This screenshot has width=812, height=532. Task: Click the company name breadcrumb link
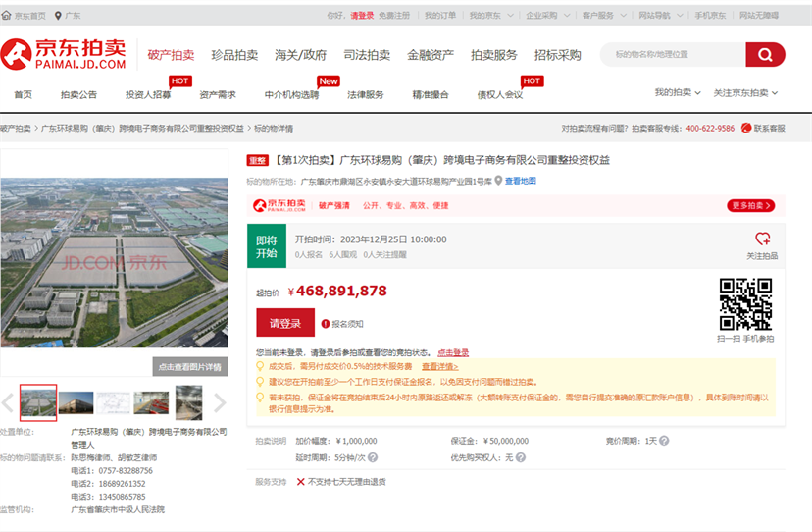142,128
